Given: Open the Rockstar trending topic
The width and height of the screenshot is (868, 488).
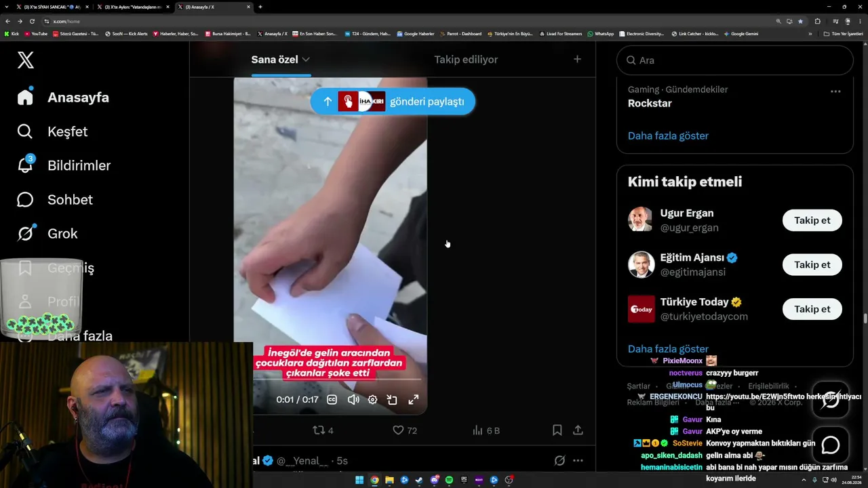Looking at the screenshot, I should coord(650,103).
